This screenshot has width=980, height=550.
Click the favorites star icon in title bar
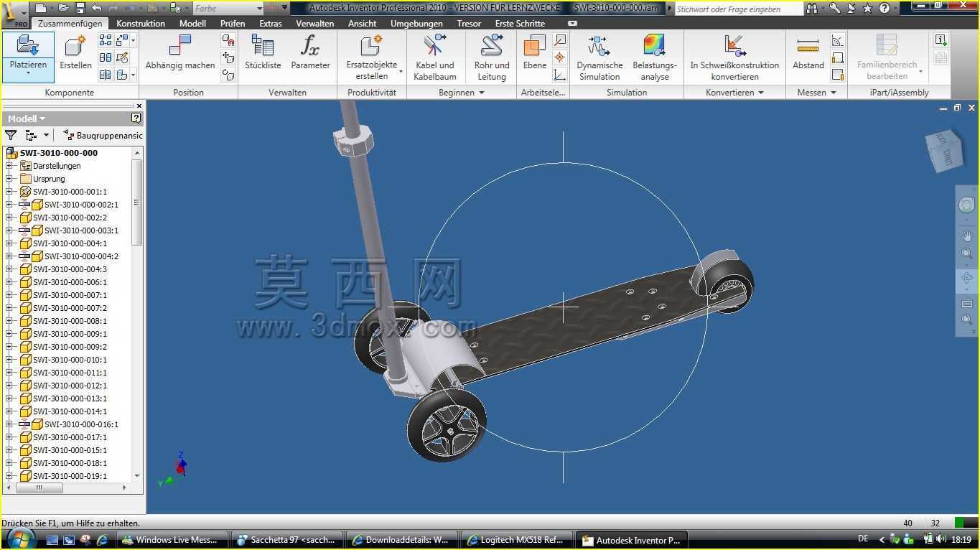click(867, 9)
